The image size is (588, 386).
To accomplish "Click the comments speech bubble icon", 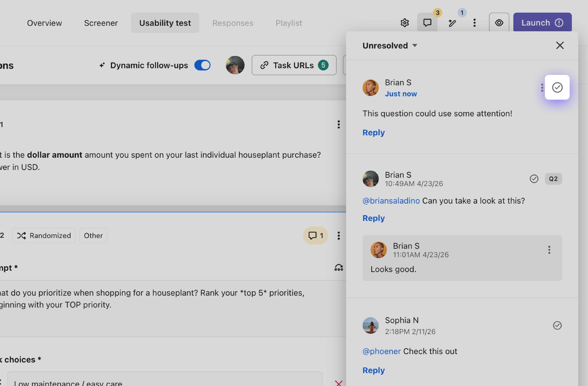I will coord(427,23).
